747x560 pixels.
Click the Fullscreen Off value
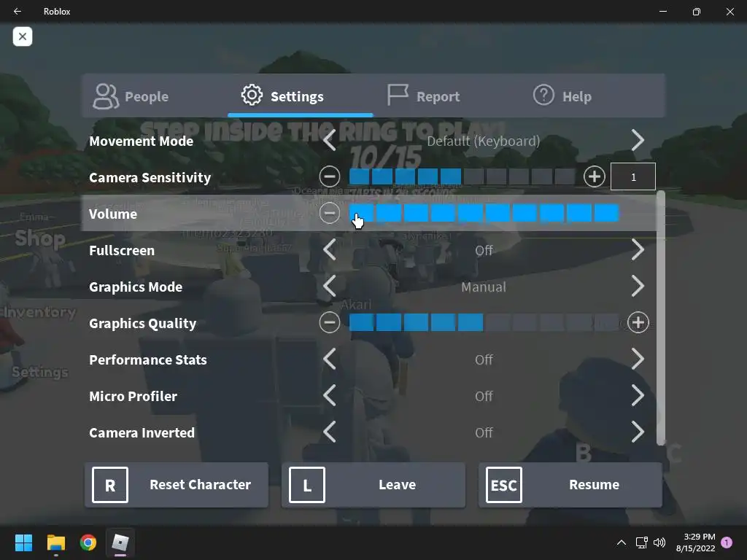pyautogui.click(x=484, y=250)
